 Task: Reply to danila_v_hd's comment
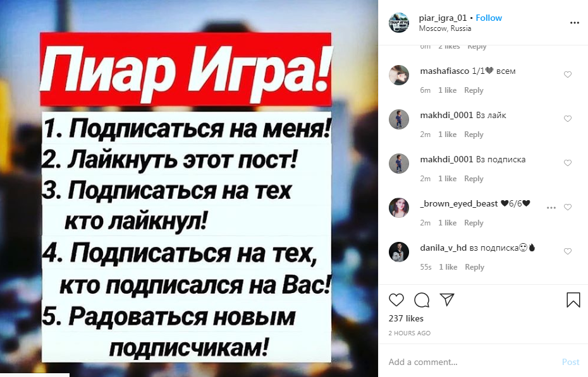[474, 267]
